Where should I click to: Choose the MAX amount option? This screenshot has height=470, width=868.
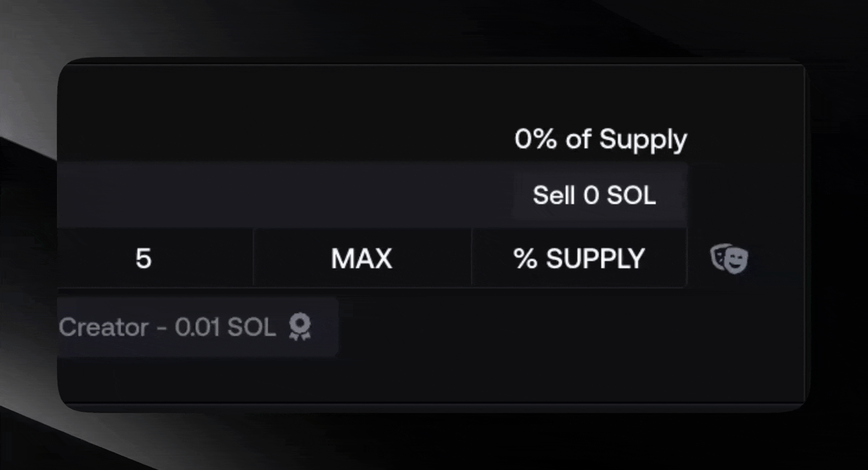point(362,258)
